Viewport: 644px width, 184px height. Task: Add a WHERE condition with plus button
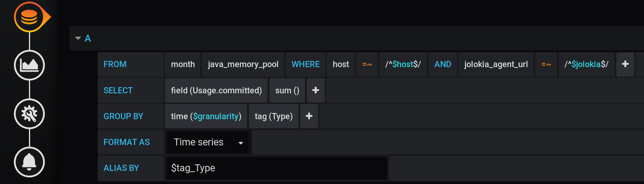pos(625,64)
